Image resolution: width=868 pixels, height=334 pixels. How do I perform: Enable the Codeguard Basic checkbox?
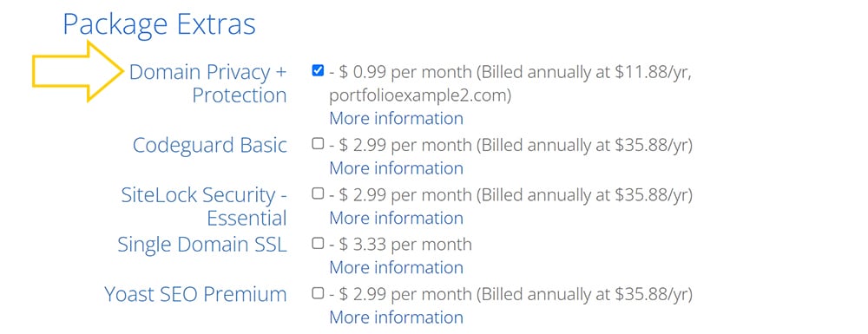point(318,144)
